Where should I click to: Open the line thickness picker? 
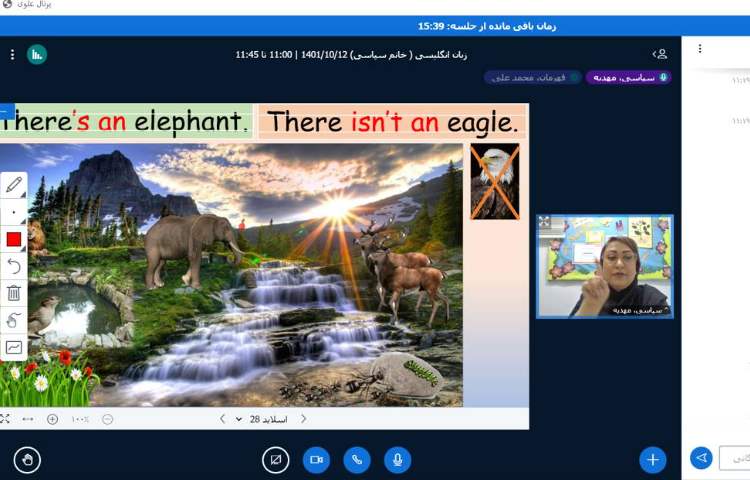pyautogui.click(x=14, y=212)
